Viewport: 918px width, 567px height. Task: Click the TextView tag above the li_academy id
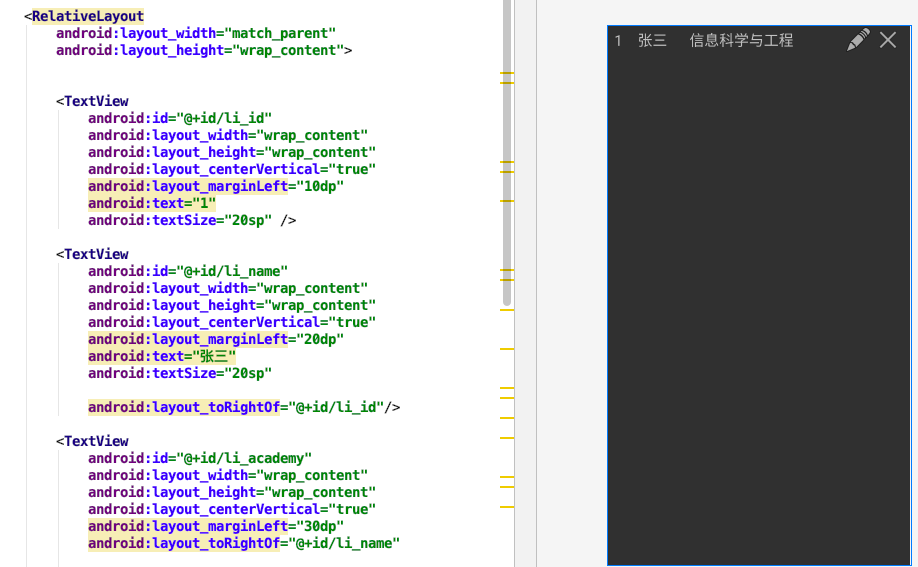[92, 441]
